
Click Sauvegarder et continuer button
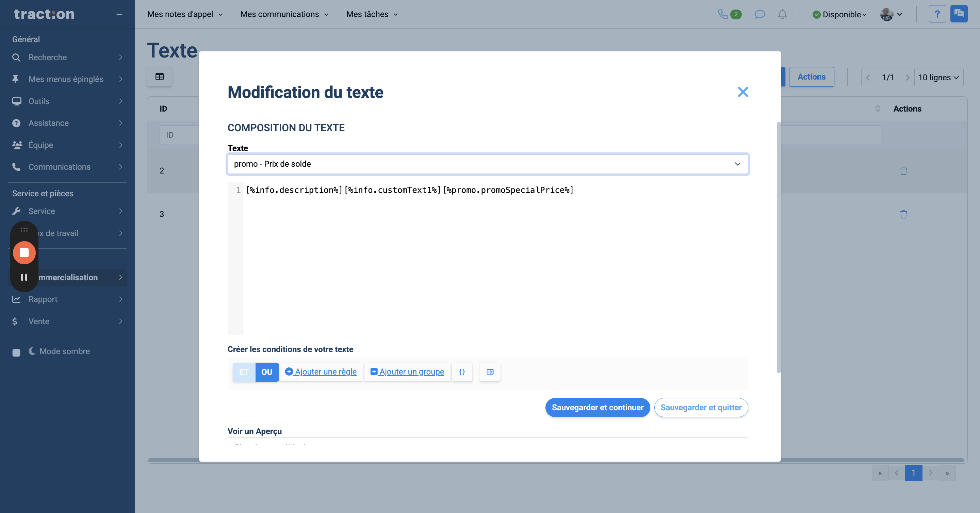coord(597,407)
